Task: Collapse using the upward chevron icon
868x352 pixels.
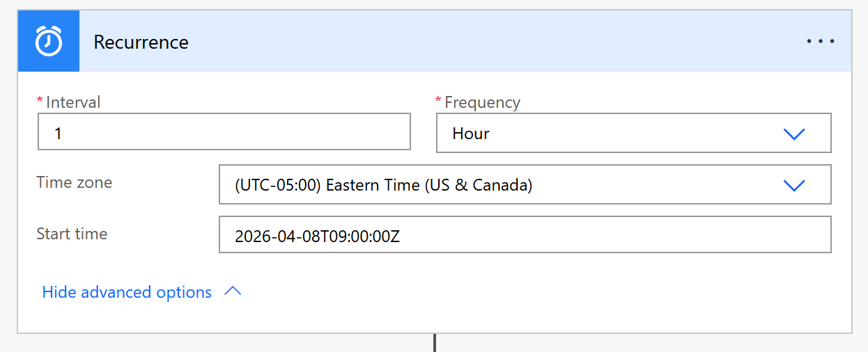Action: pyautogui.click(x=233, y=292)
